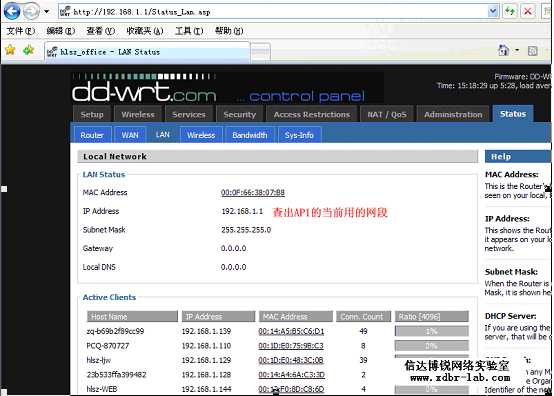Click the Active Clients MAC Address column header

pos(296,317)
